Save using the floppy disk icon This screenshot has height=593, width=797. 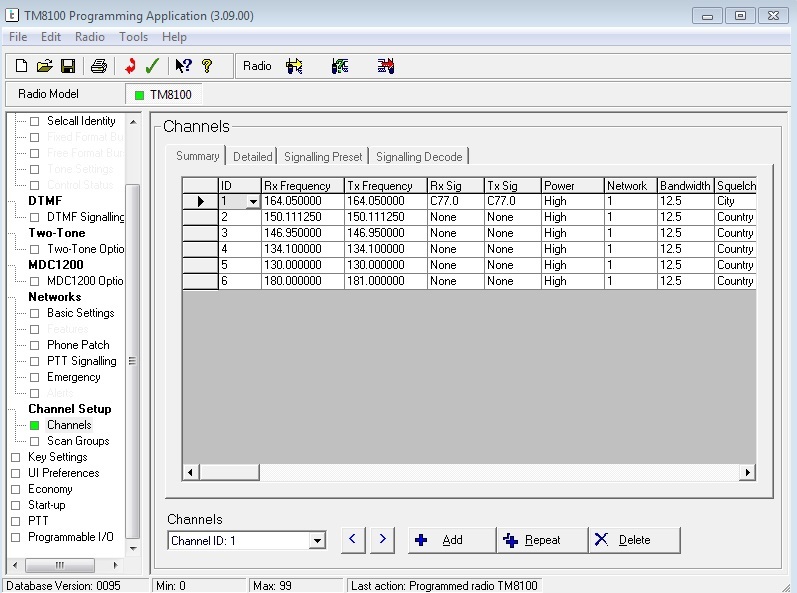[68, 66]
